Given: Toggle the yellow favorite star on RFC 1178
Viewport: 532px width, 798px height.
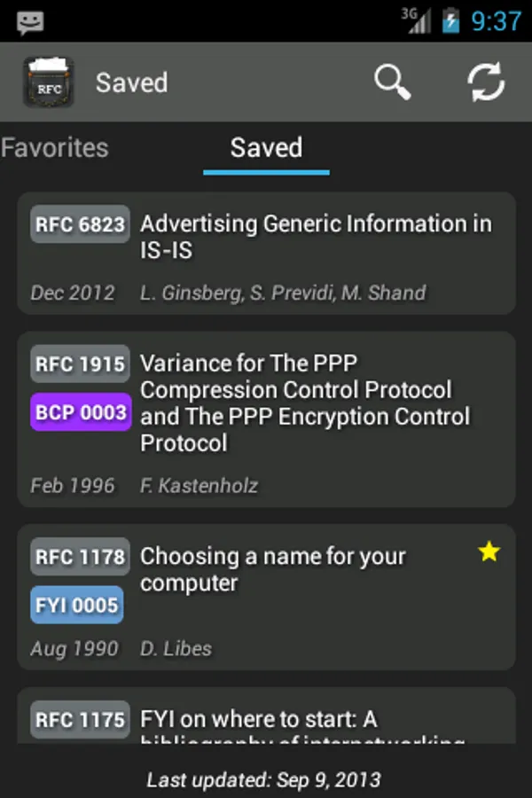Looking at the screenshot, I should [489, 552].
